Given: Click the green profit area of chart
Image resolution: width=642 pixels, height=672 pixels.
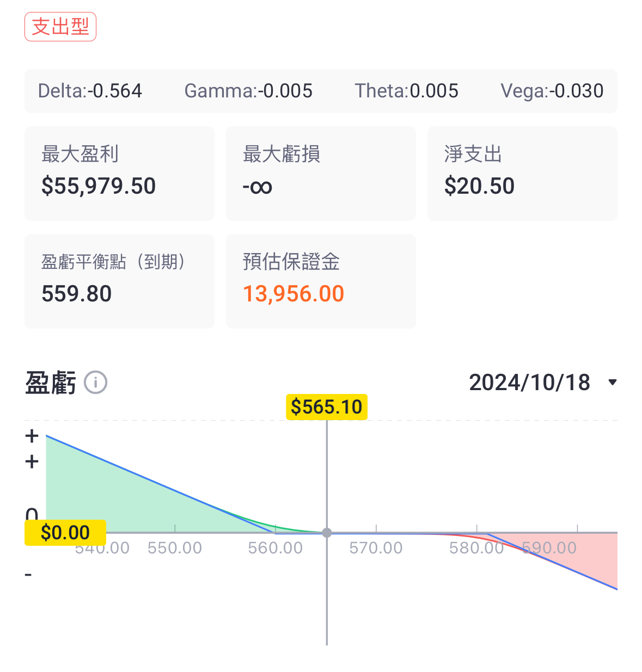Looking at the screenshot, I should coord(109,501).
